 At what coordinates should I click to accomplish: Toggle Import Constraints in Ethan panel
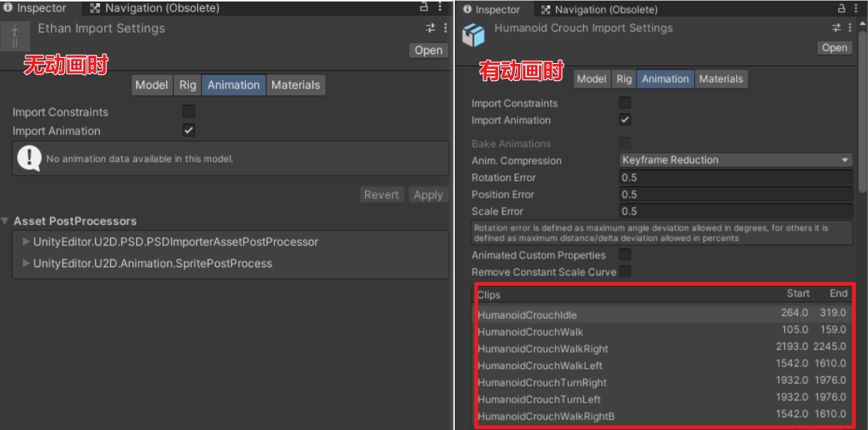click(x=189, y=111)
